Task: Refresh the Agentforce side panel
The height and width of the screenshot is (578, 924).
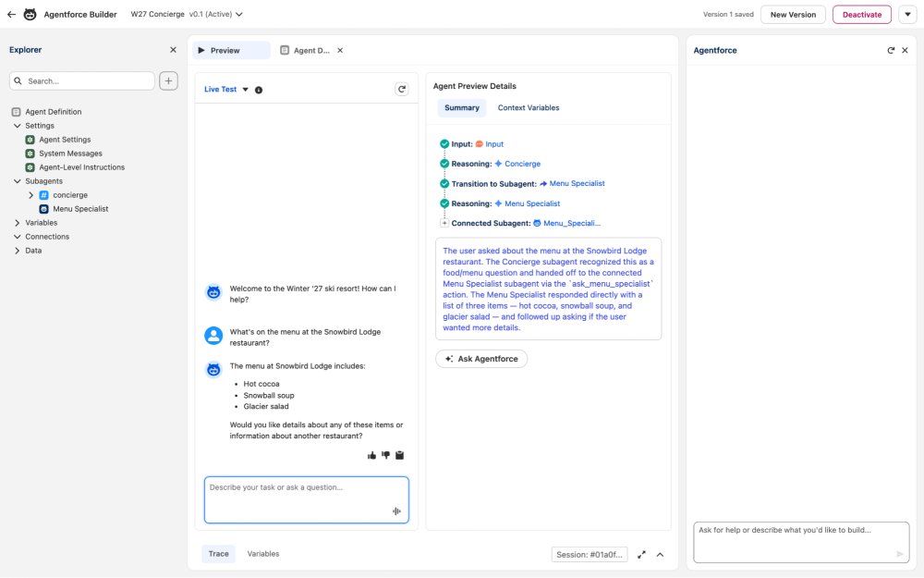Action: (x=891, y=50)
